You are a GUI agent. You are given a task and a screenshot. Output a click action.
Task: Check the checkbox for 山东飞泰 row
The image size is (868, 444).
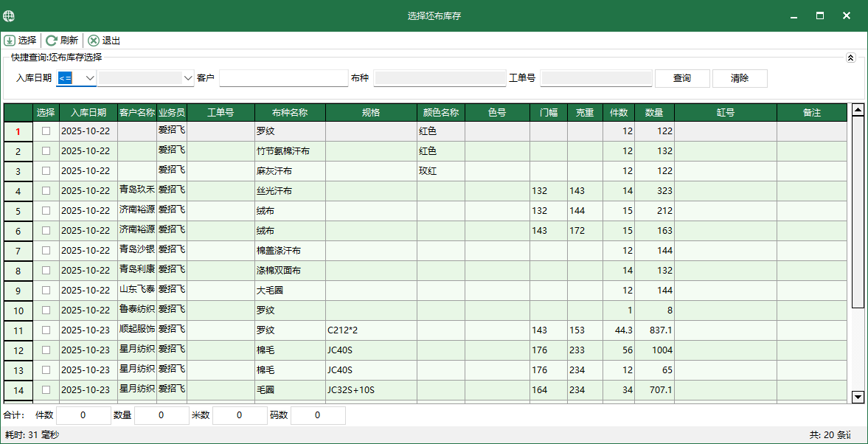45,290
